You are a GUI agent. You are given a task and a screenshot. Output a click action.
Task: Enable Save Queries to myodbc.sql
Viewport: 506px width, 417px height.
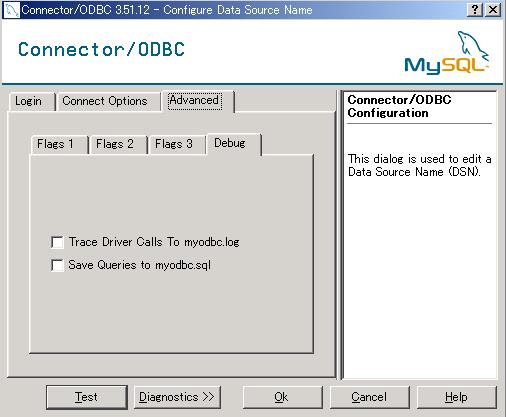57,265
